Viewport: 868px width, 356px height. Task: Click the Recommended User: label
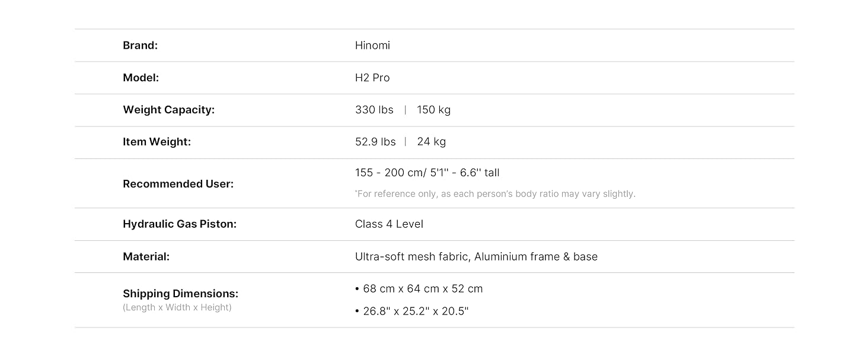click(178, 184)
